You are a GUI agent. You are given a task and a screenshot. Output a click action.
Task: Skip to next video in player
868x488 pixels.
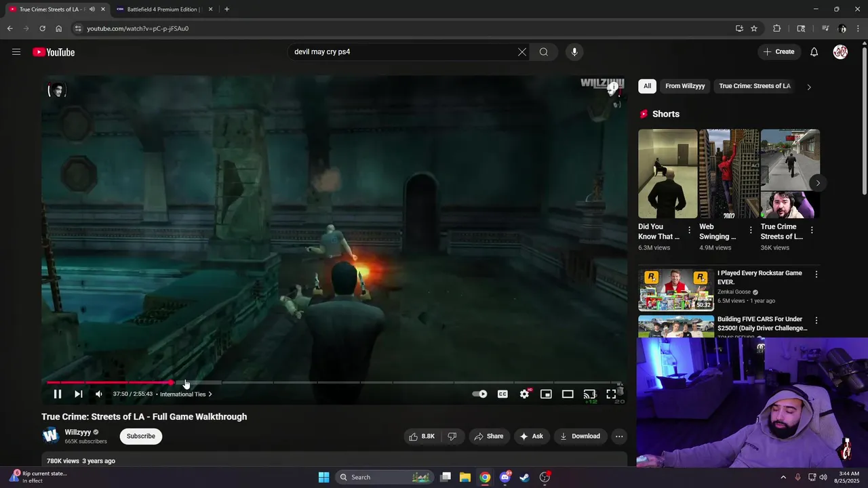tap(79, 394)
